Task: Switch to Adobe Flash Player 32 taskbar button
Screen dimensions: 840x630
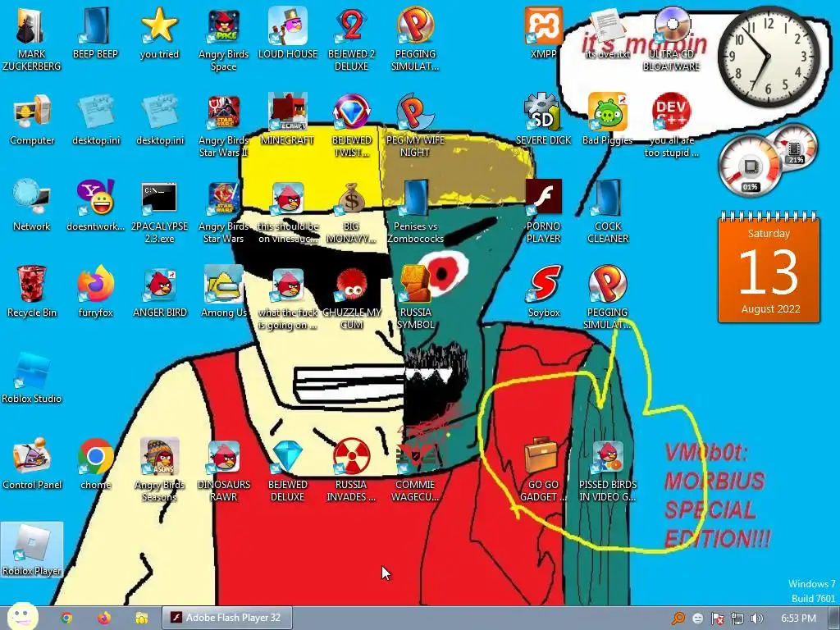Action: pyautogui.click(x=227, y=618)
